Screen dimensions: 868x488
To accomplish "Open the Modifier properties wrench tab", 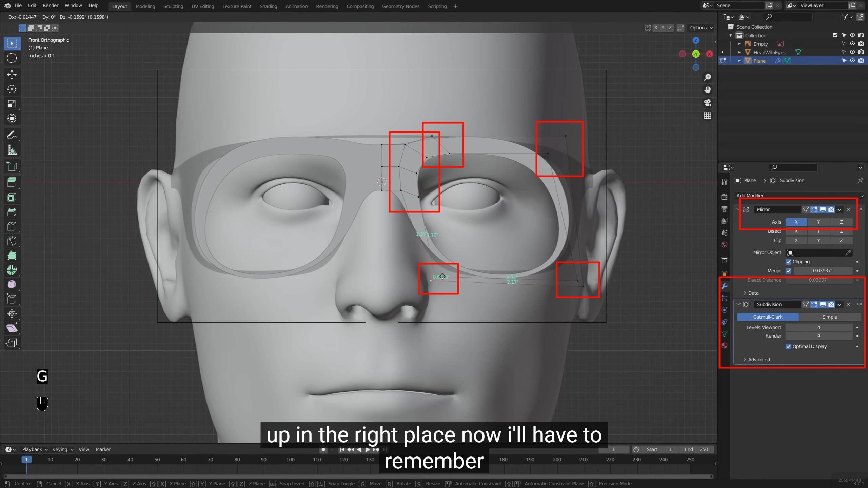I will 725,286.
